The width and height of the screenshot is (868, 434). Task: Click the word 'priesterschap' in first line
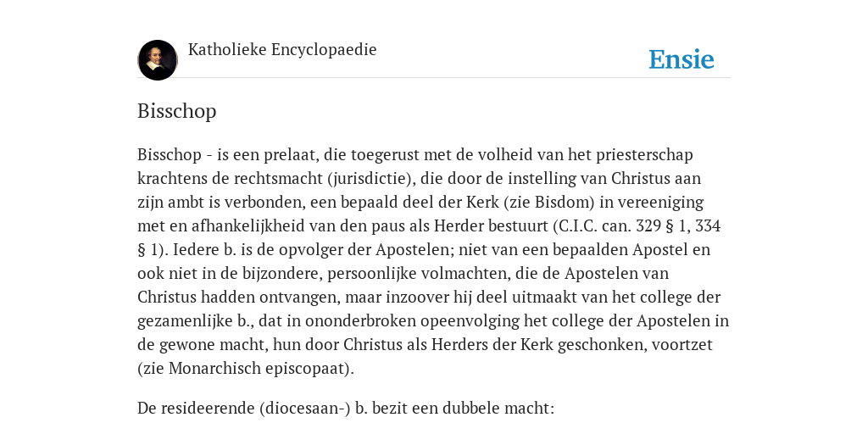pos(644,155)
